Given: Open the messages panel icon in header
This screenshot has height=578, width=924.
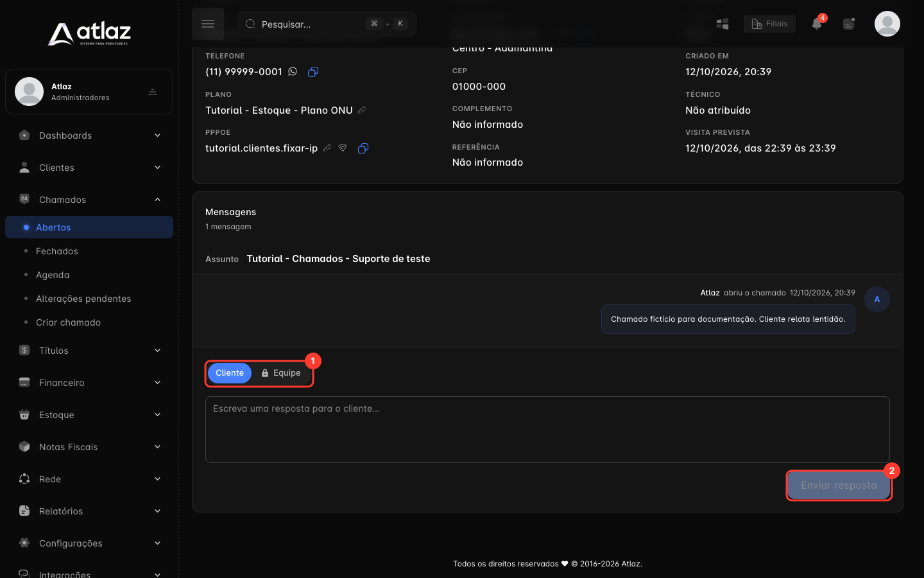Looking at the screenshot, I should pos(849,24).
